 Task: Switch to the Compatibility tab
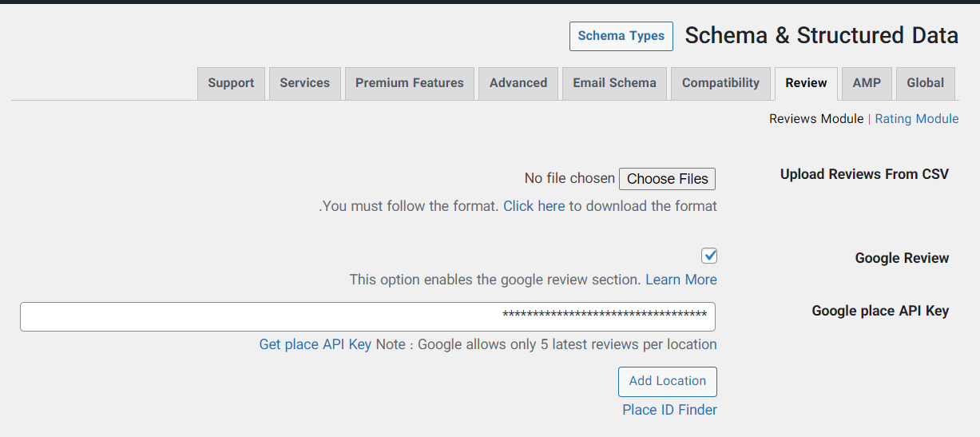tap(720, 83)
